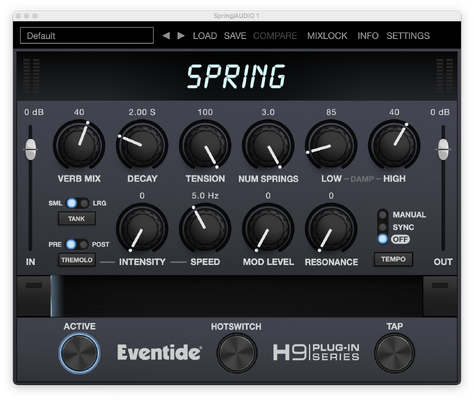Screen dimensions: 474x400
Task: Toggle MIXLOCK in the top bar
Action: [327, 36]
